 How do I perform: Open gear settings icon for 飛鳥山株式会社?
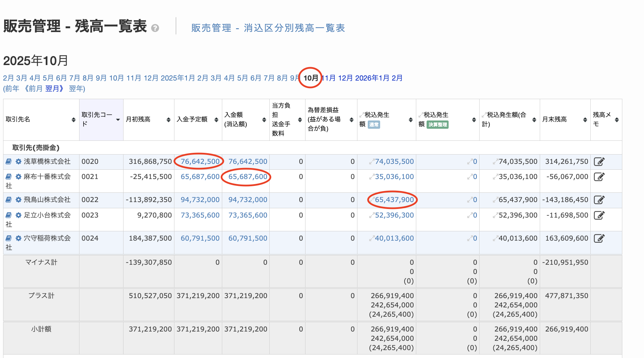click(x=19, y=200)
